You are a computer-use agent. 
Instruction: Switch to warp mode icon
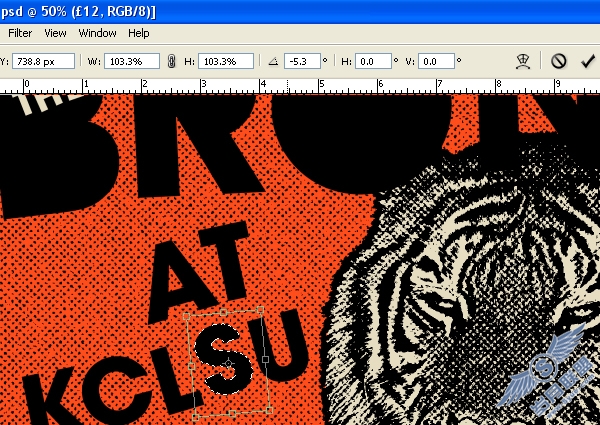pyautogui.click(x=523, y=61)
